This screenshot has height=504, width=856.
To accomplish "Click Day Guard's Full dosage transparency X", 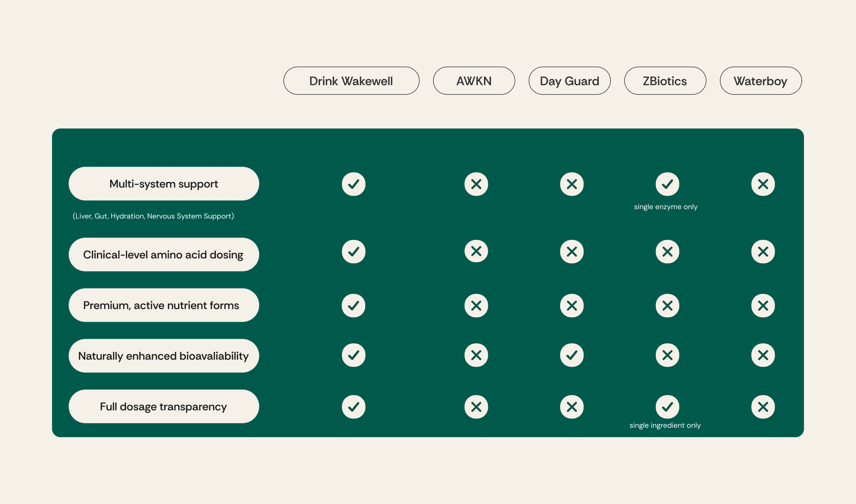I will 572,406.
